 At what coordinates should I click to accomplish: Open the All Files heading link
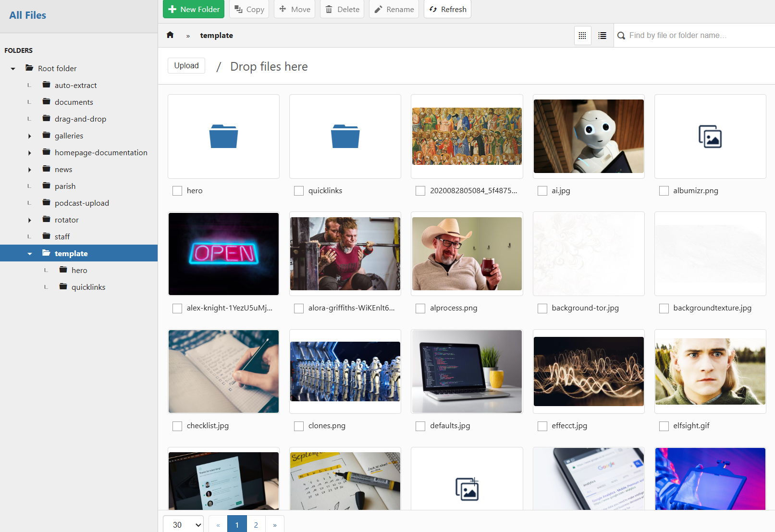pyautogui.click(x=28, y=15)
